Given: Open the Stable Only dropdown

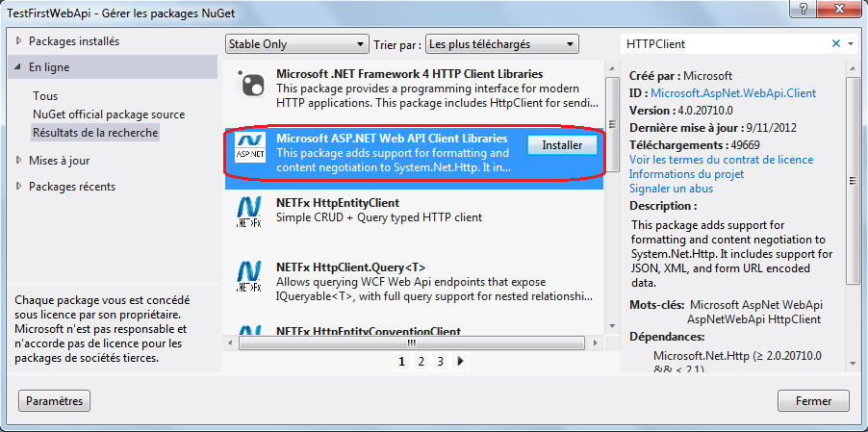Looking at the screenshot, I should tap(297, 44).
